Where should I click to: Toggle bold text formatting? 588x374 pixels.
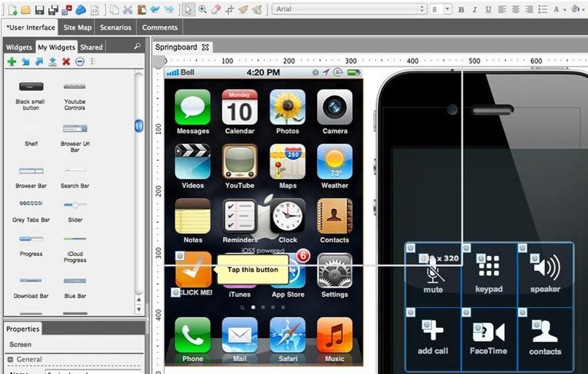pos(460,9)
